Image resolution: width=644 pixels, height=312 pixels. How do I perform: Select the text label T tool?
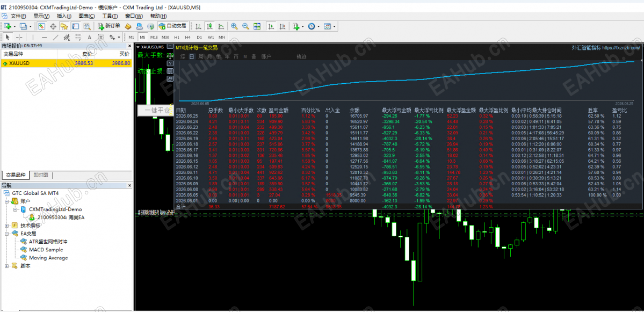[x=100, y=37]
